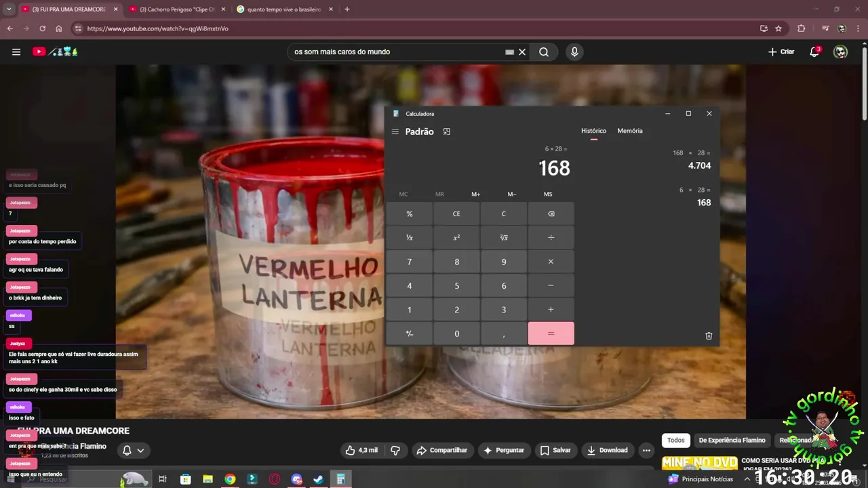The height and width of the screenshot is (488, 868).
Task: Open YouTube notifications bell with badge
Action: tap(814, 52)
